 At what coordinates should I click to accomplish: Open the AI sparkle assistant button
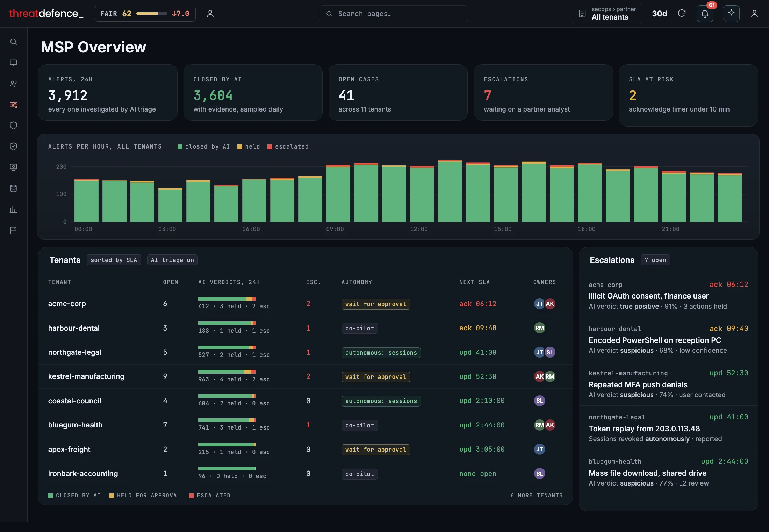pos(731,14)
